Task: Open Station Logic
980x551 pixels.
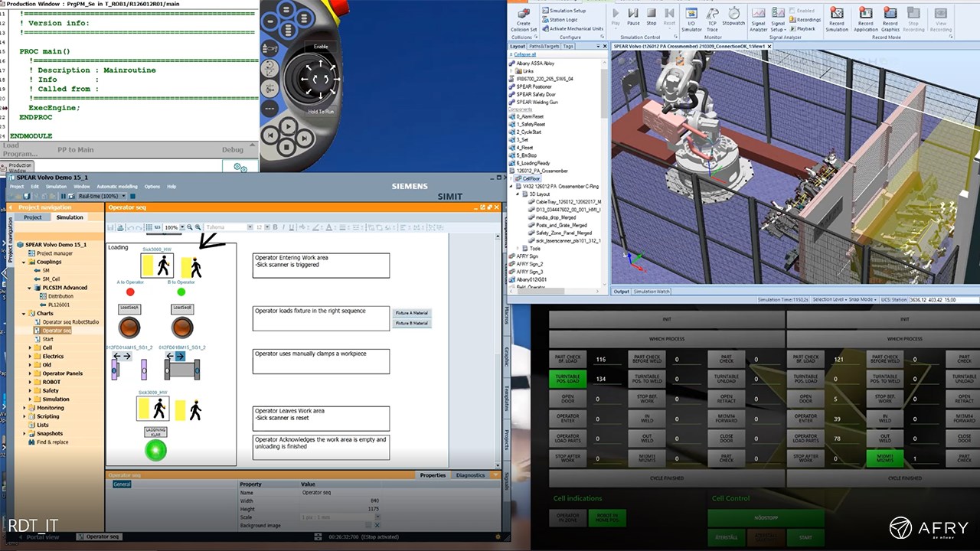Action: click(559, 20)
